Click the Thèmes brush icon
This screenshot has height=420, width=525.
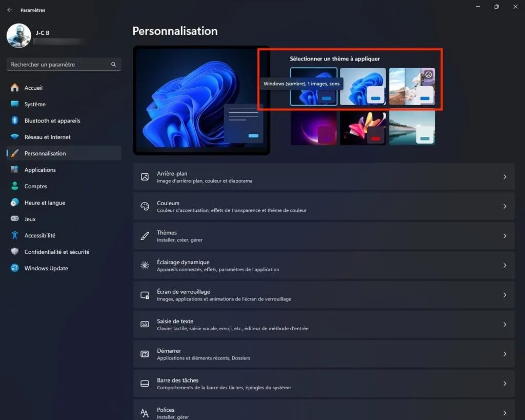click(145, 236)
